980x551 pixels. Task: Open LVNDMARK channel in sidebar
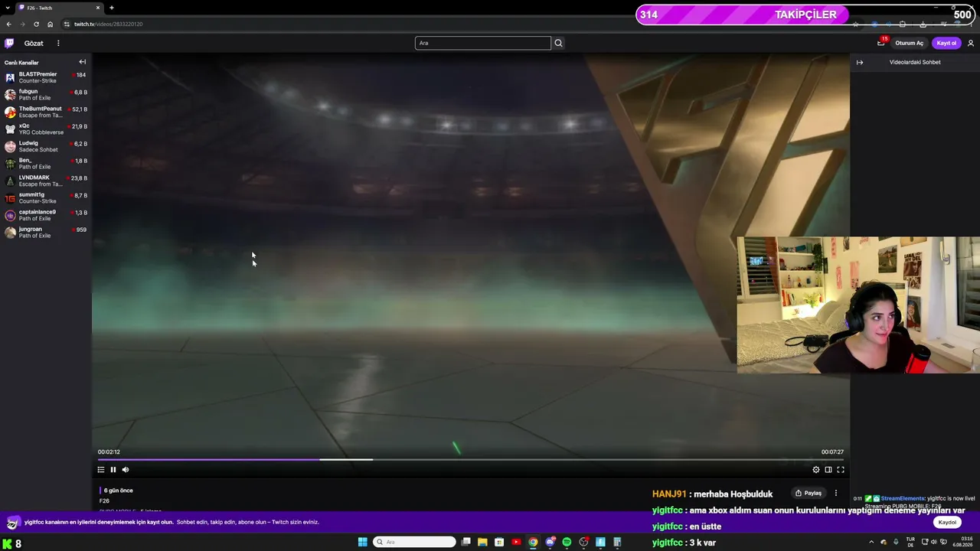click(46, 181)
